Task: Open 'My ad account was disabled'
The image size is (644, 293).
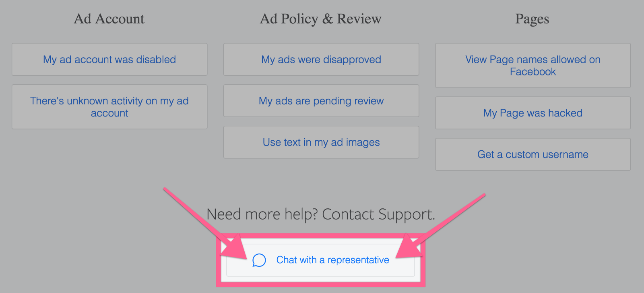Action: [x=109, y=60]
